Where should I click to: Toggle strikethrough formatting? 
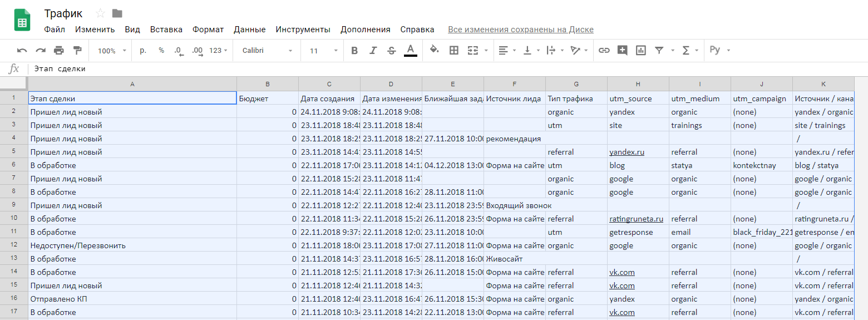392,51
